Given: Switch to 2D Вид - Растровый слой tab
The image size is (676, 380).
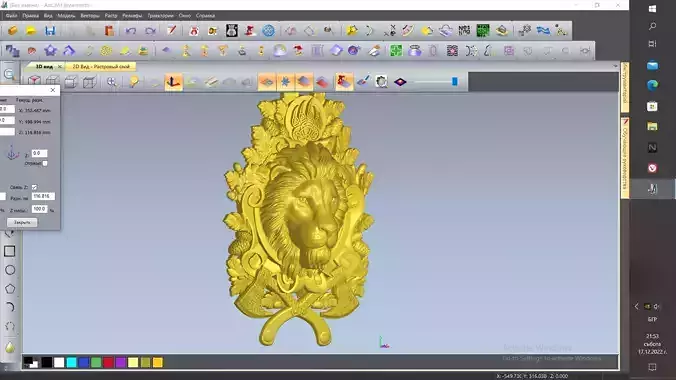Looking at the screenshot, I should [101, 66].
